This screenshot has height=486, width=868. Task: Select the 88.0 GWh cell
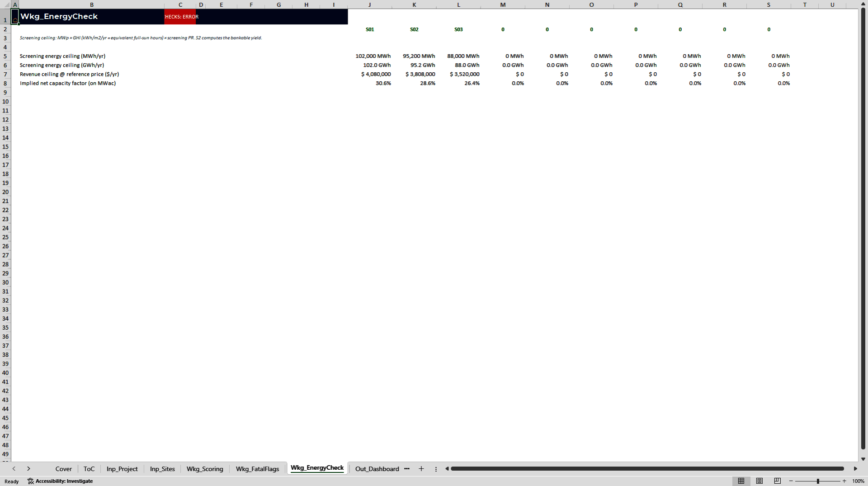[x=458, y=65]
